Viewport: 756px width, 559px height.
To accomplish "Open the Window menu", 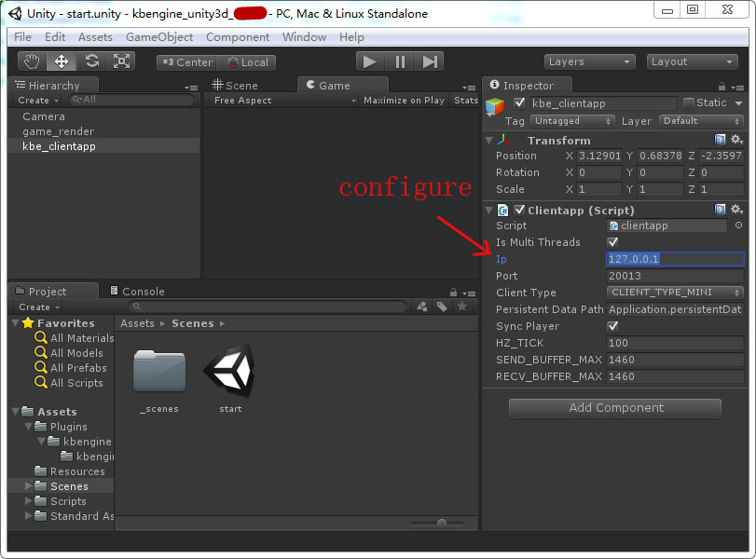I will pos(304,37).
